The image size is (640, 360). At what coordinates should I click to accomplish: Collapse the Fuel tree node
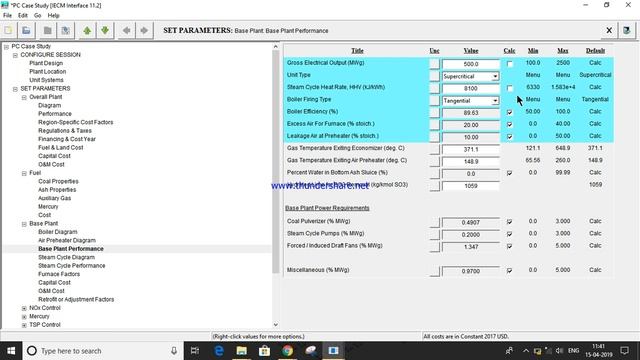24,173
